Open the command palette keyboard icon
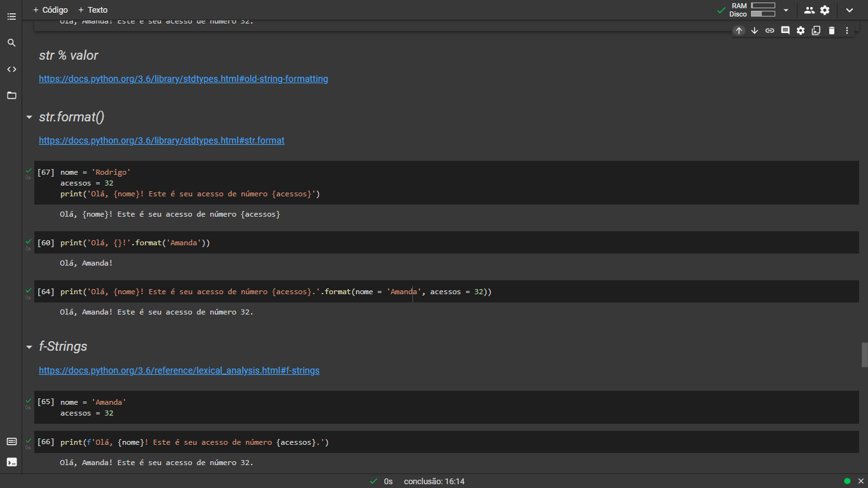Viewport: 868px width, 488px height. tap(11, 442)
